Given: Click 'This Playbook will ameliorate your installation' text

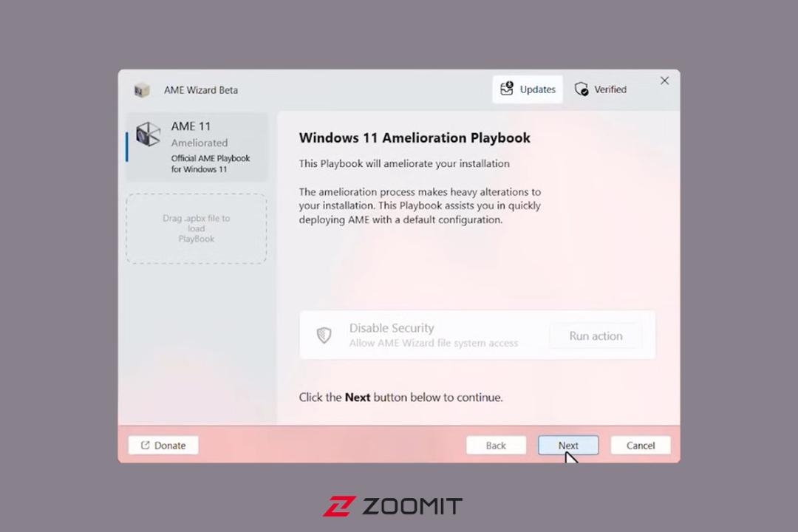Looking at the screenshot, I should 404,163.
